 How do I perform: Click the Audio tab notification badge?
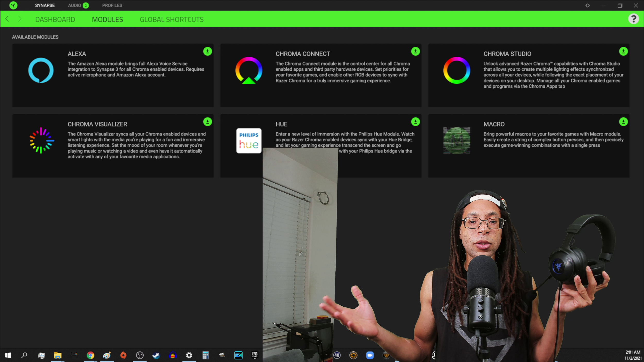coord(86,5)
